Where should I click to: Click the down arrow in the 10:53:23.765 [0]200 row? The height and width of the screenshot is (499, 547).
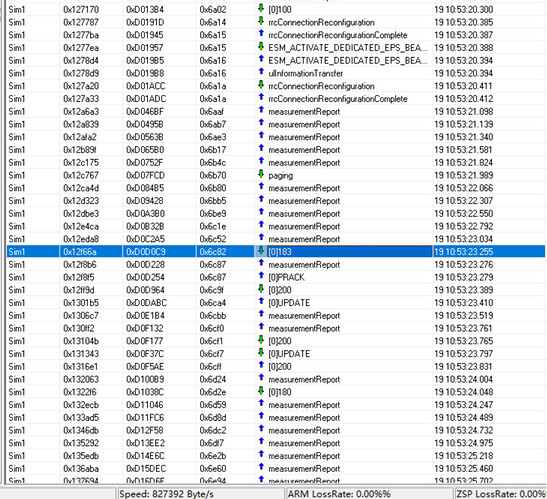click(x=261, y=340)
